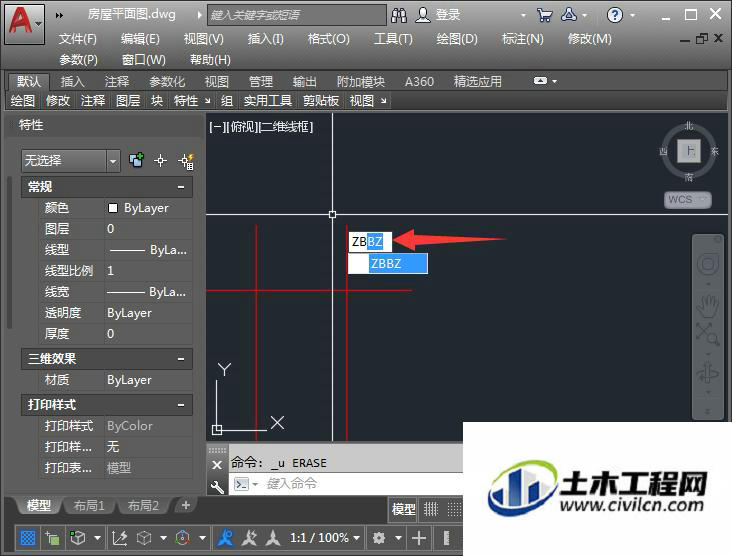Viewport: 732px width, 556px height.
Task: Click the annotation monitor plus icon
Action: point(419,538)
